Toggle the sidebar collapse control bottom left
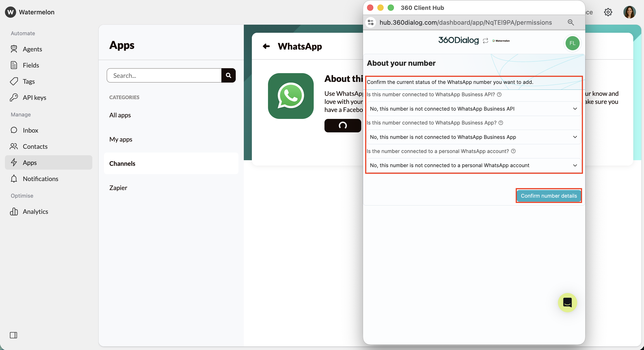The image size is (644, 350). [x=14, y=335]
